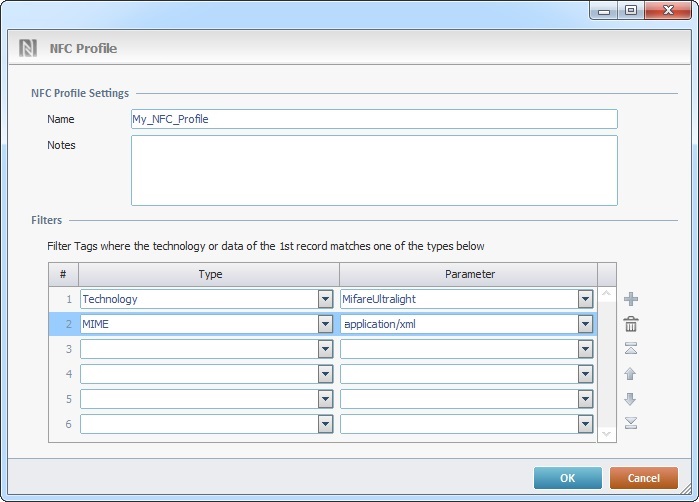
Task: Open the empty Type dropdown in row 3
Action: click(325, 349)
